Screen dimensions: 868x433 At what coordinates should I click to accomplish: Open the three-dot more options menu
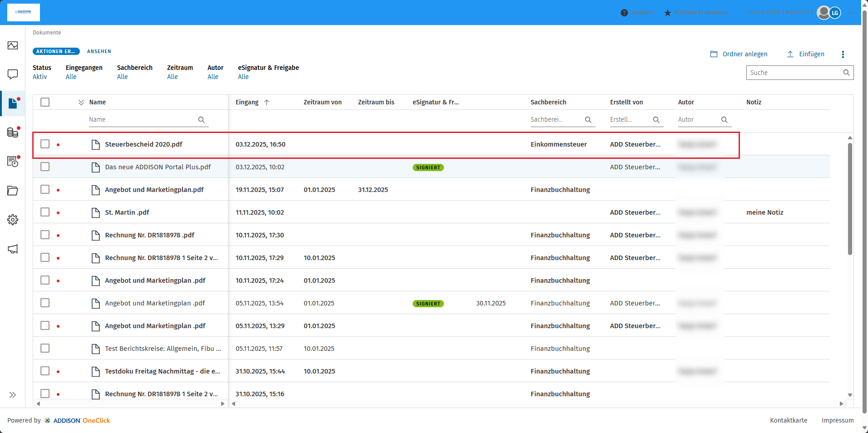coord(843,54)
